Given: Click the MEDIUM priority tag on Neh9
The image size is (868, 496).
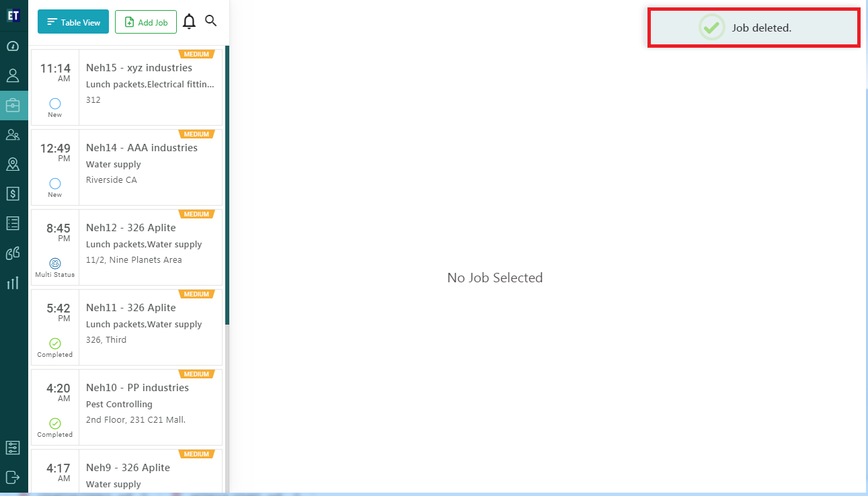Looking at the screenshot, I should [x=196, y=454].
